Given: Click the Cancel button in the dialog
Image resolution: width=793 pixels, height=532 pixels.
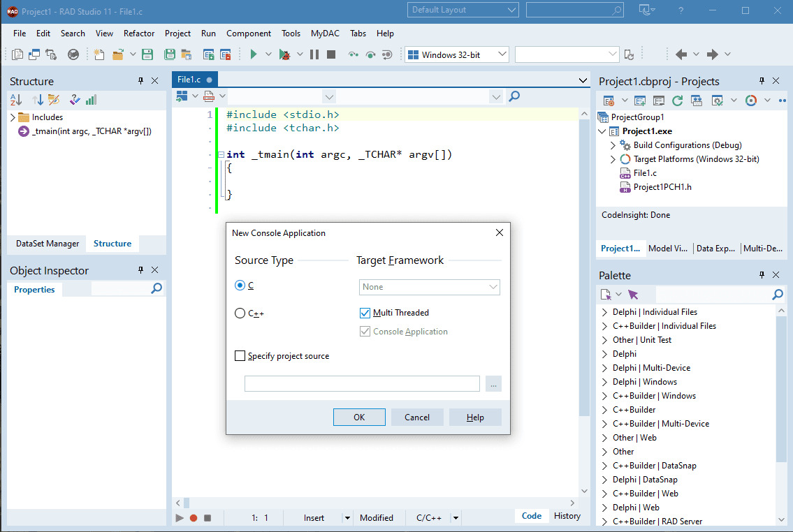Looking at the screenshot, I should point(416,418).
